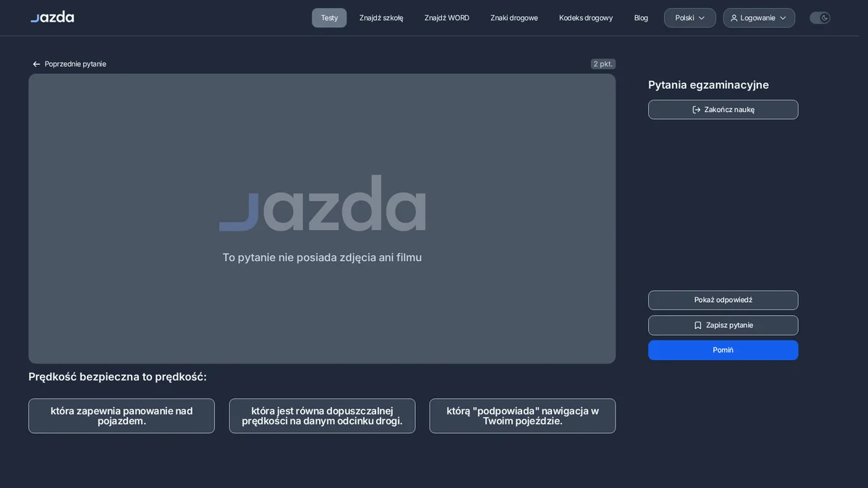Click the exit icon in Zakończ naukę

pos(697,110)
